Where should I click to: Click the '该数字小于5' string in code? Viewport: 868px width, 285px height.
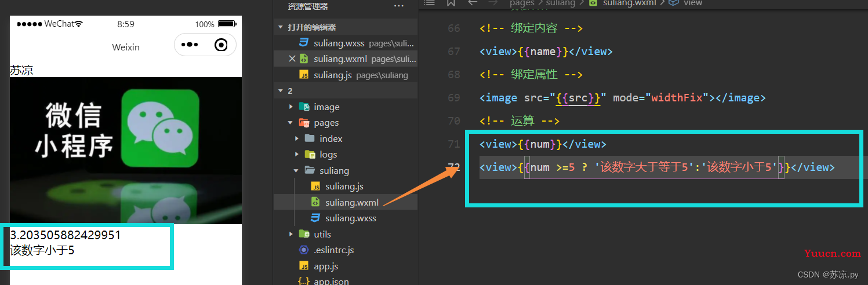coord(739,167)
